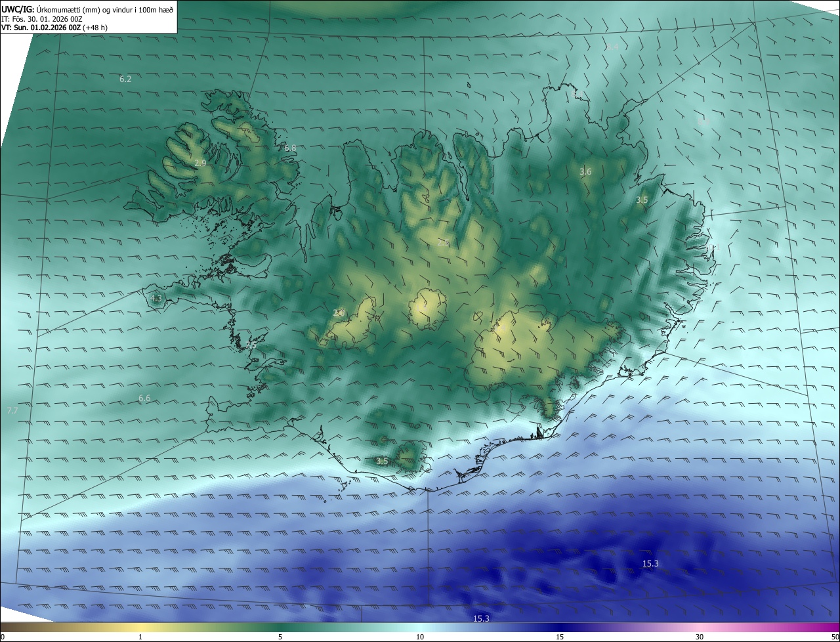Click the 0 tick on the color scale
The width and height of the screenshot is (840, 642).
click(3, 637)
